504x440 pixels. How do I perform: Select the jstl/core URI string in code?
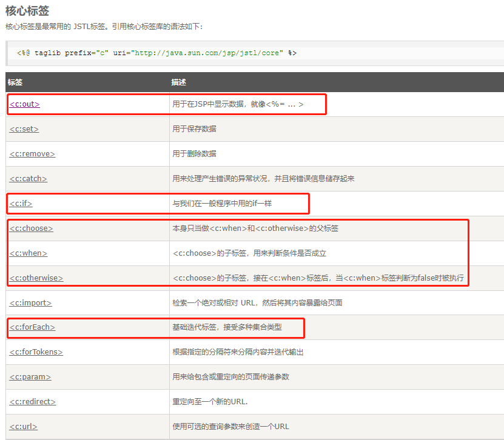point(207,53)
